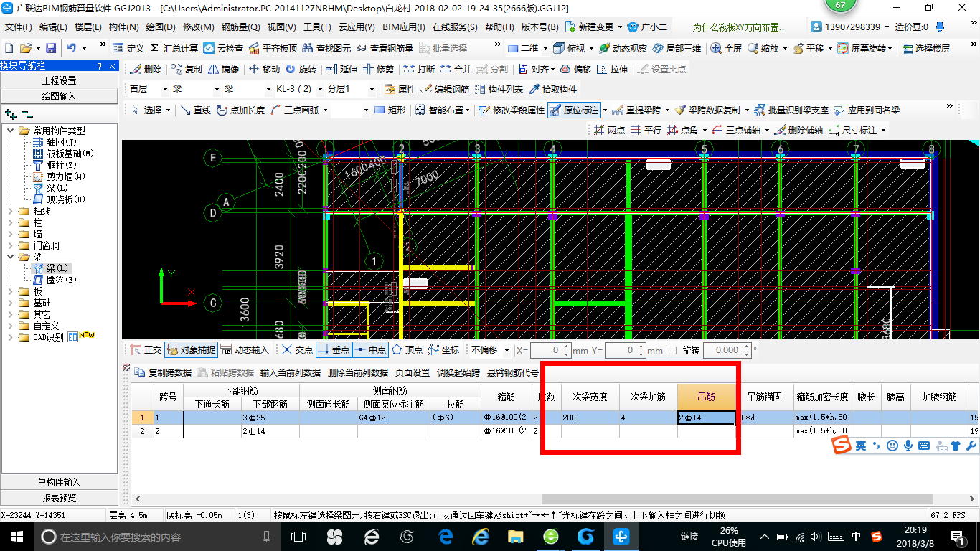Select the 直线 line drawing tool
The image size is (980, 551).
(195, 110)
